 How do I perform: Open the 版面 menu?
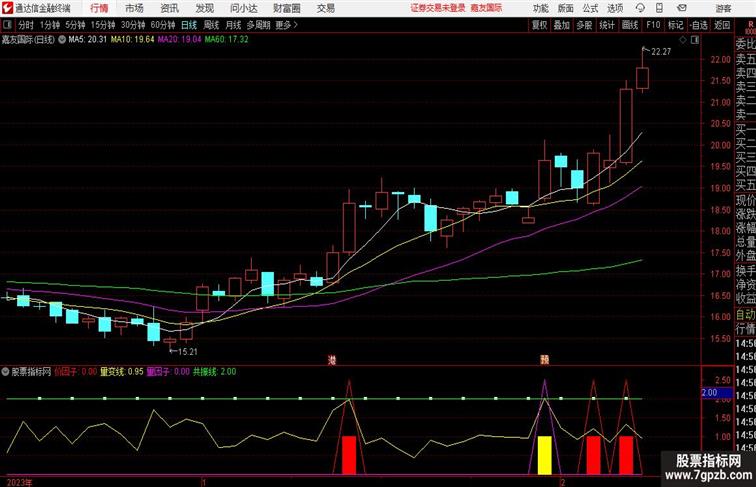tap(566, 8)
